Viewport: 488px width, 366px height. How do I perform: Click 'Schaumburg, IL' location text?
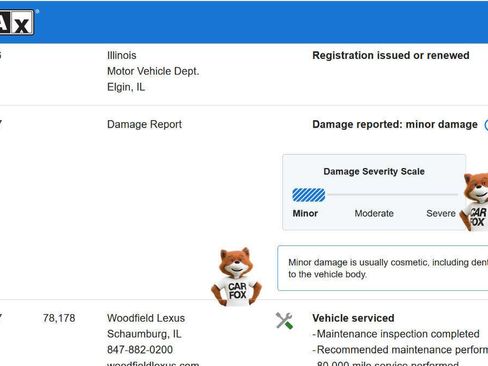click(x=144, y=334)
